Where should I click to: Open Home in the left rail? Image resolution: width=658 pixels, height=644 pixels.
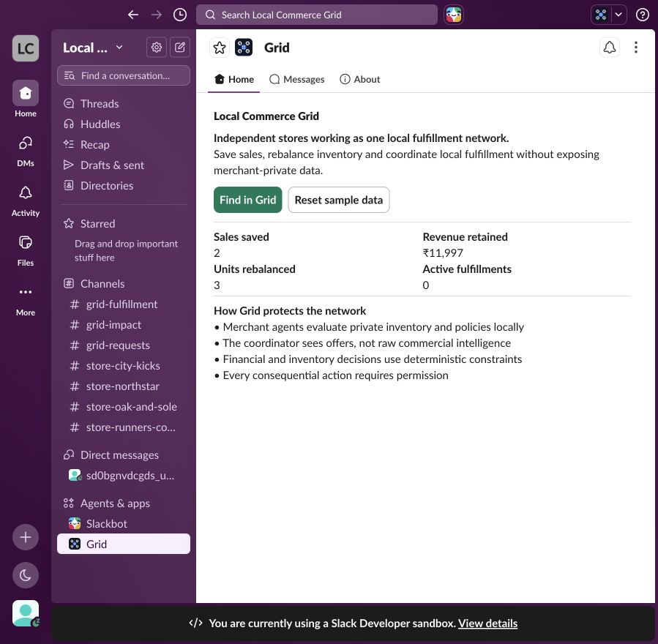pos(26,99)
